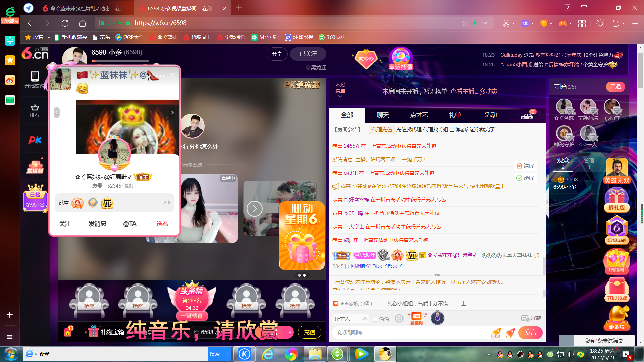
Task: Click the previous arrow on profile card
Action: point(57,112)
